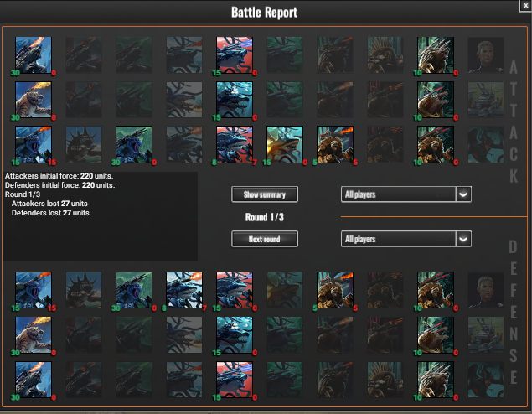
Task: Select Attack's tiger unit with 30 units
Action: coord(34,100)
